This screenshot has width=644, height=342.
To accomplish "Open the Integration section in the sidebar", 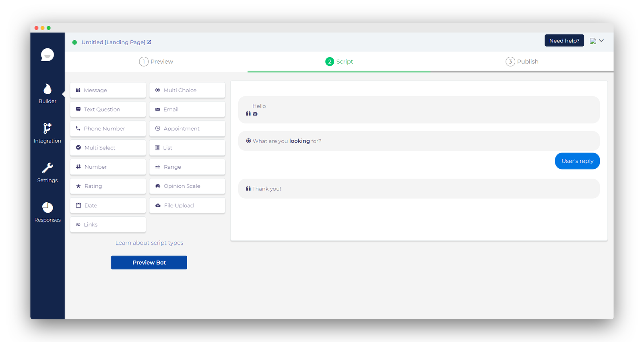I will pos(47,133).
